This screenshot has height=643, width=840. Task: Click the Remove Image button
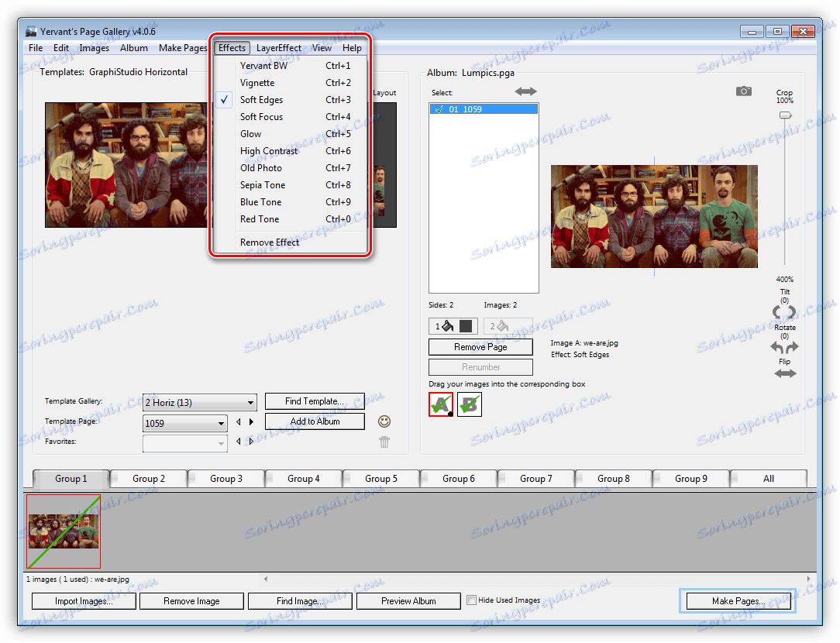(x=191, y=601)
